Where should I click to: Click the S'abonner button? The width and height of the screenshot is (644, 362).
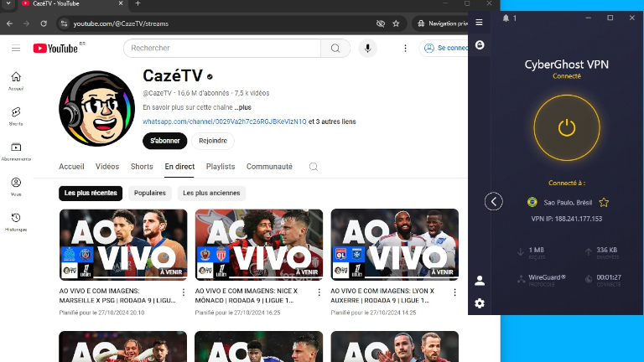[164, 141]
